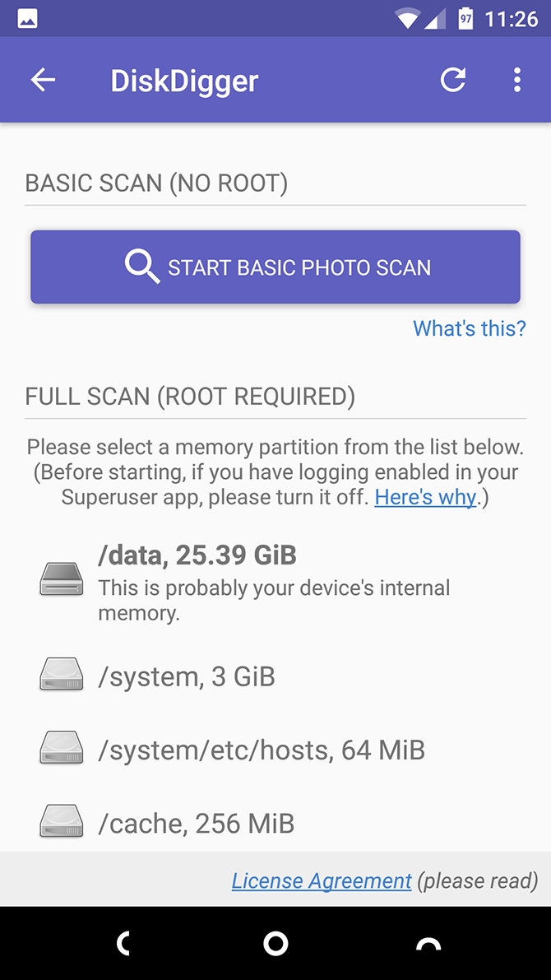Tap the recent apps navigation button
The height and width of the screenshot is (980, 551).
428,943
